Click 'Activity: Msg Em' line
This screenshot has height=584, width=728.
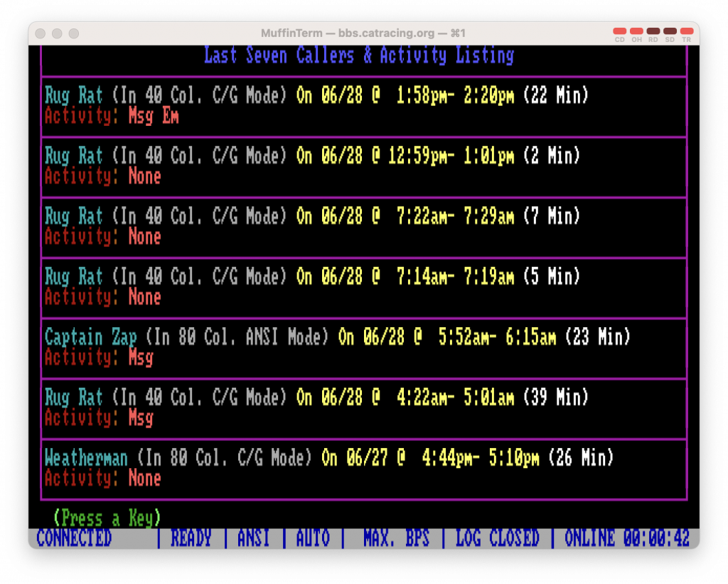pos(112,116)
